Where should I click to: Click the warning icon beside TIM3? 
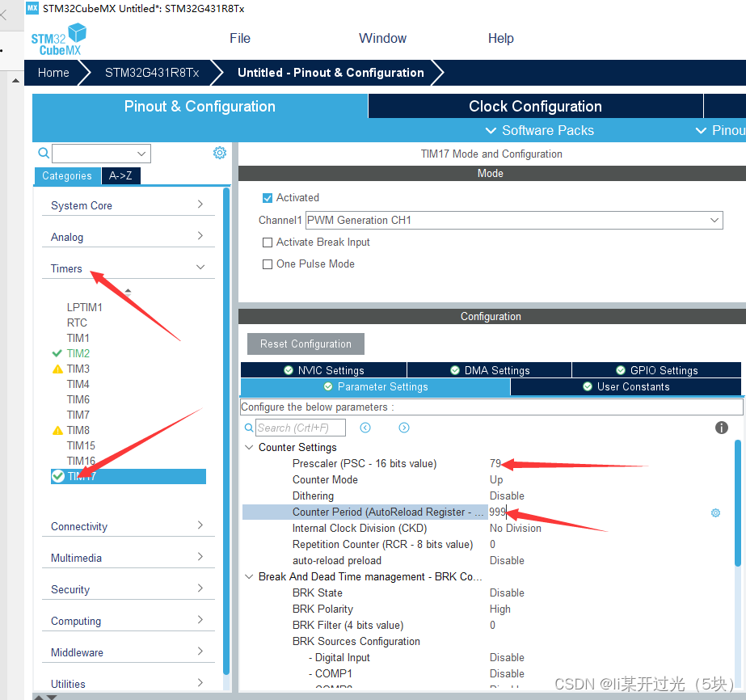point(57,369)
